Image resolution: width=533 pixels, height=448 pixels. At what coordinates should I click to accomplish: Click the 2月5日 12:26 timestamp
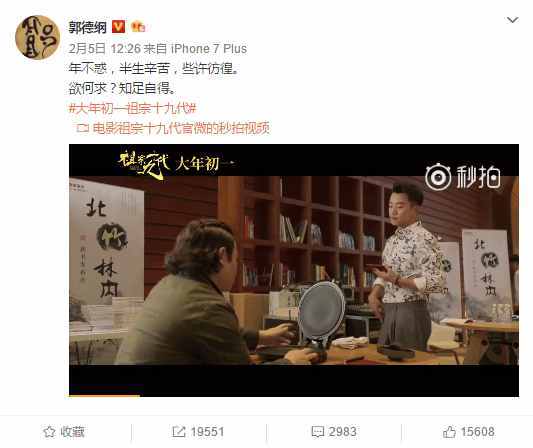coord(105,49)
